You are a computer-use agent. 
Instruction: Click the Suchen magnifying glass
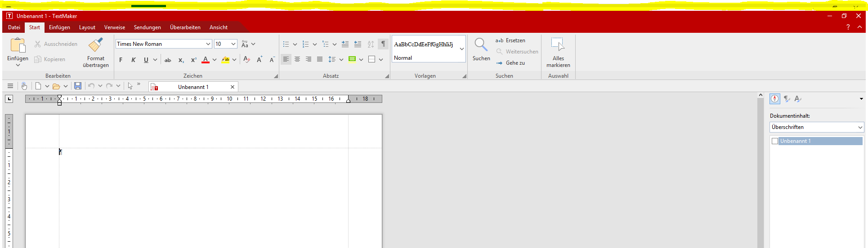point(481,45)
